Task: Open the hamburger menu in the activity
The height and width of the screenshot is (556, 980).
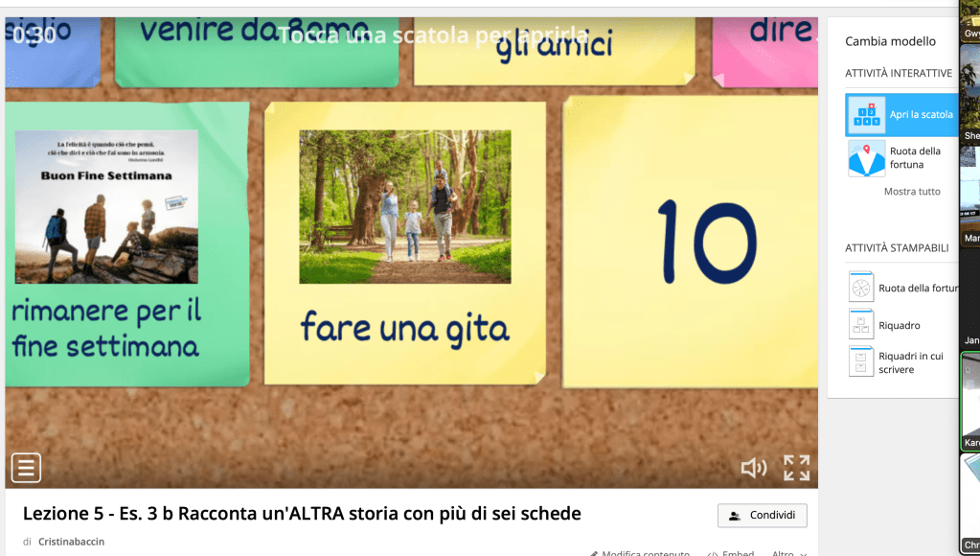Action: 26,468
